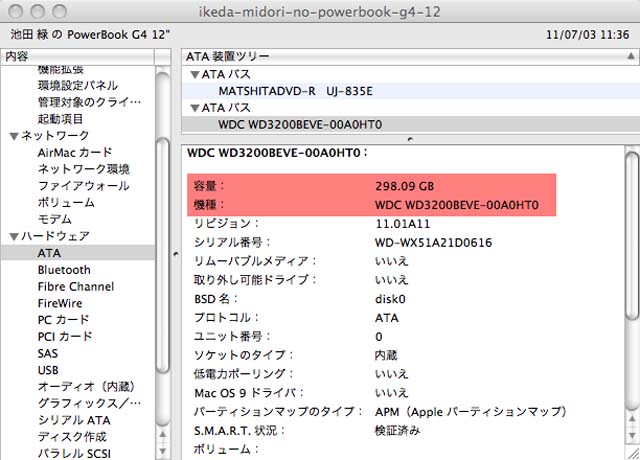Select ファイアウォール in sidebar
640x460 pixels.
[84, 186]
